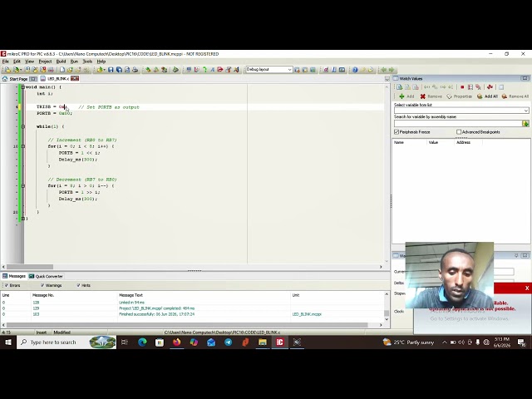Screen dimensions: 532x399
Task: Collapse the increment for-loop fold marker
Action: (x=23, y=146)
